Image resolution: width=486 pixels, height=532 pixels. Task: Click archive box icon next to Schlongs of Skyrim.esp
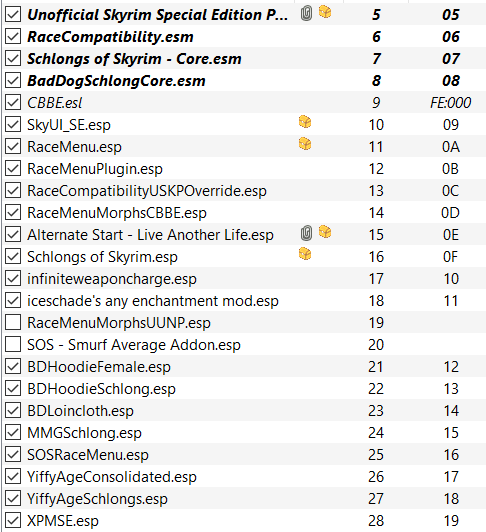[x=305, y=254]
